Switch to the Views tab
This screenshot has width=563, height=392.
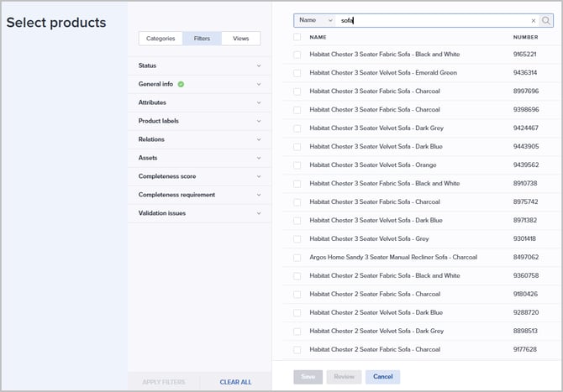(x=240, y=39)
